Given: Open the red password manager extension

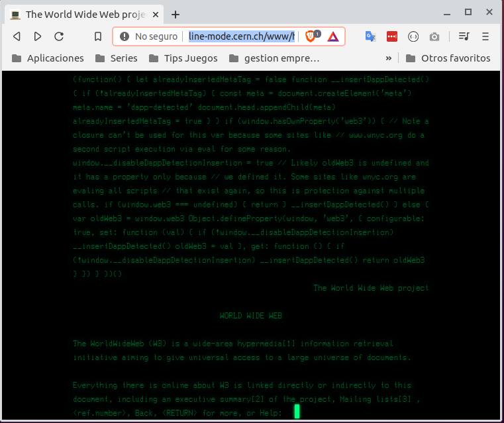Looking at the screenshot, I should 392,36.
